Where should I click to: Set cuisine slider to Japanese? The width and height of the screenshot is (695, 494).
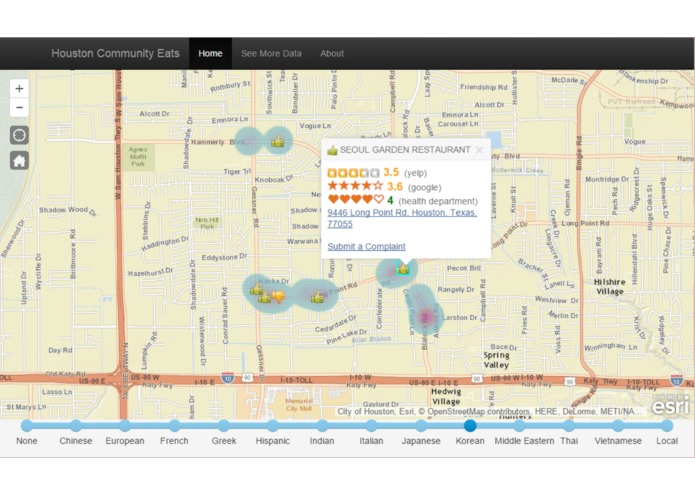[421, 426]
